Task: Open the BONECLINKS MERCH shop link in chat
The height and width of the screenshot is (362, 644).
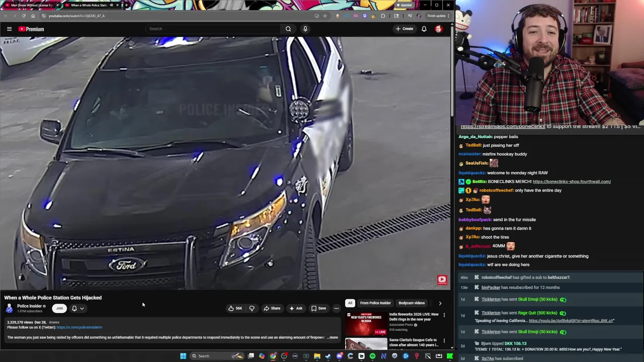Action: point(572,182)
